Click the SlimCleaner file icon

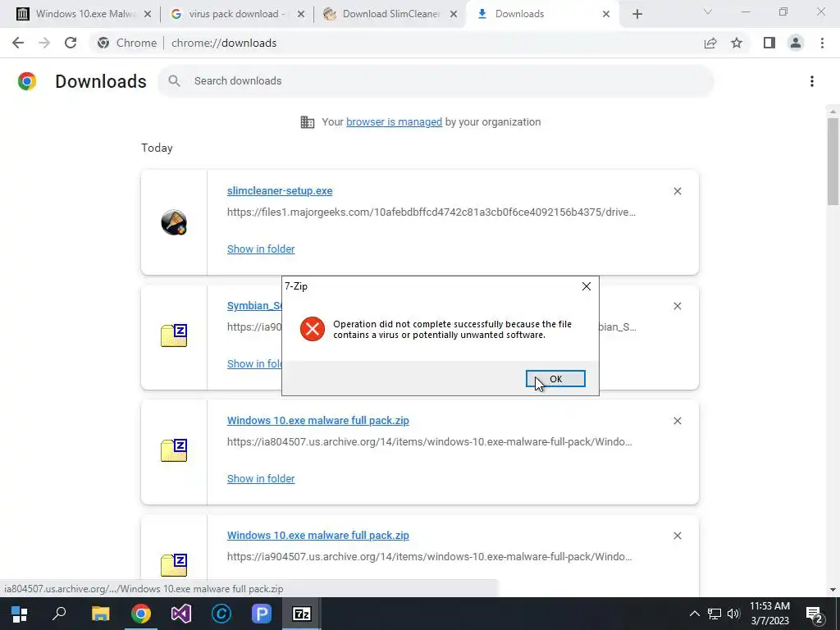point(174,222)
